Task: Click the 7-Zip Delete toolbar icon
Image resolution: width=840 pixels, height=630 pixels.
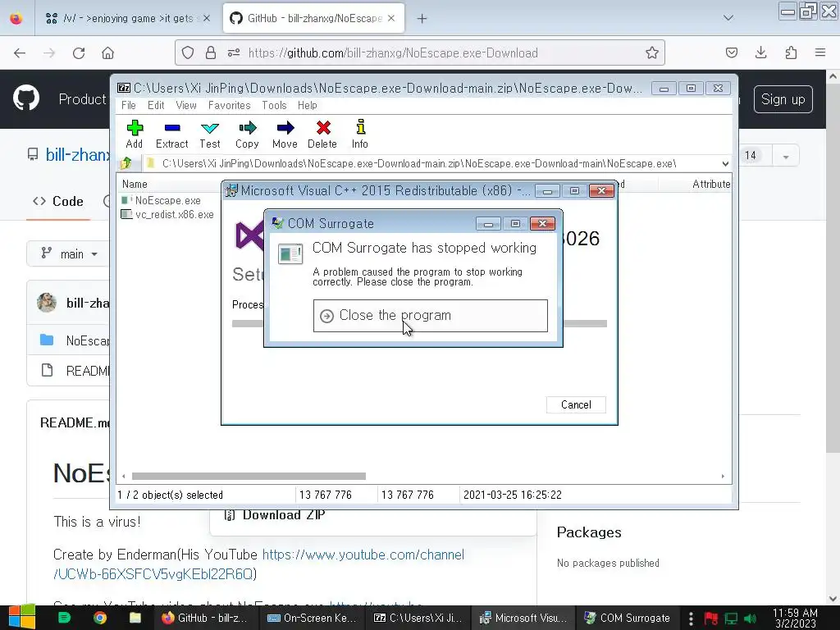Action: point(322,134)
